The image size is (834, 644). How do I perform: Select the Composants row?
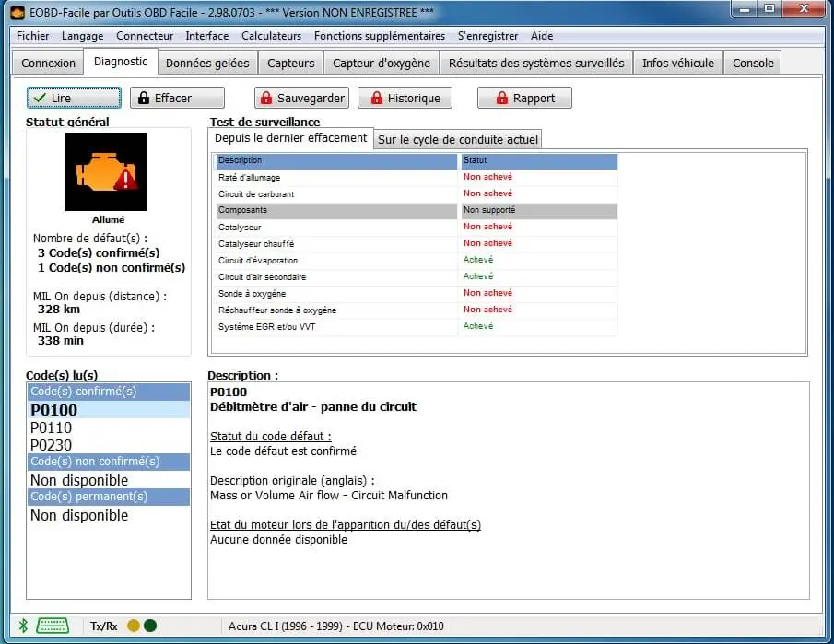[x=417, y=211]
